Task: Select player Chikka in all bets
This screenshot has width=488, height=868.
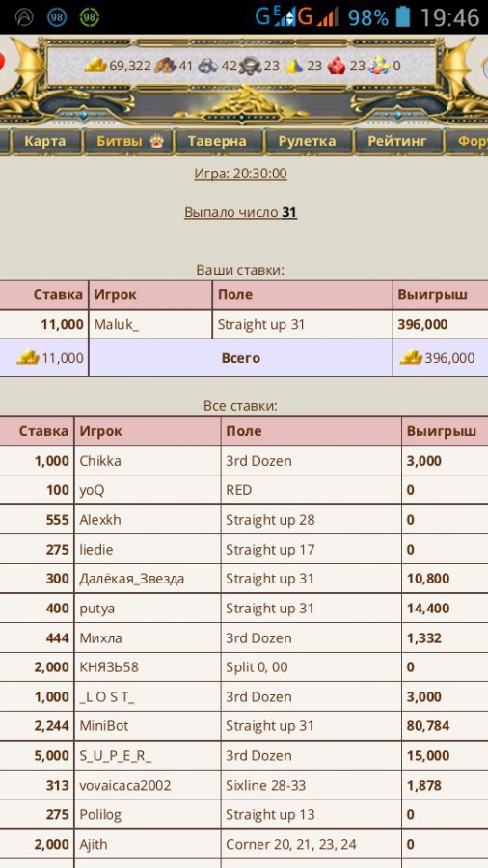Action: 100,461
